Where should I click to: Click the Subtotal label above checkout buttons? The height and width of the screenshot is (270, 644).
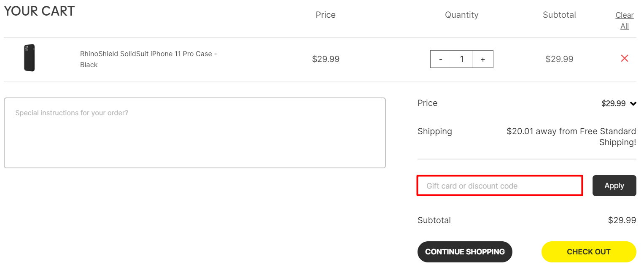point(434,220)
